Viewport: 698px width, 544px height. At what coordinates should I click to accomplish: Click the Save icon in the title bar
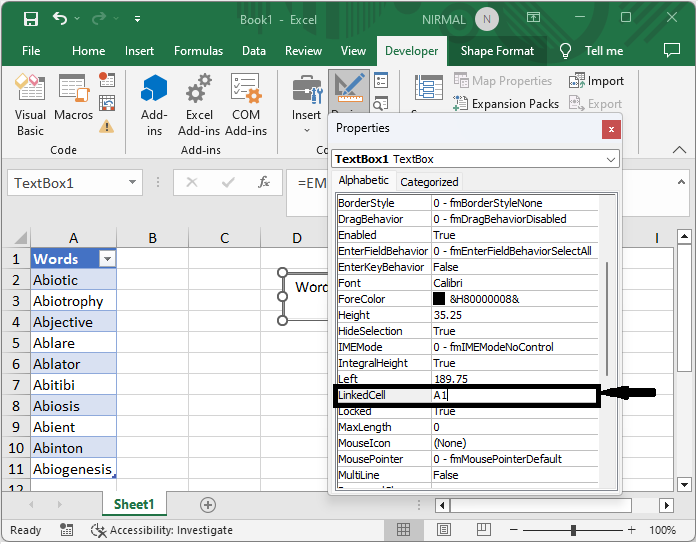click(x=31, y=19)
